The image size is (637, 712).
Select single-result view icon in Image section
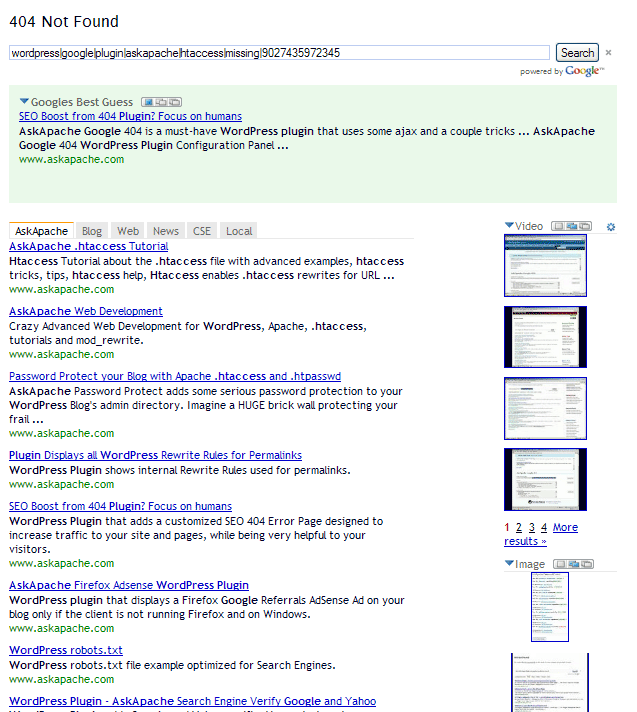(x=561, y=564)
